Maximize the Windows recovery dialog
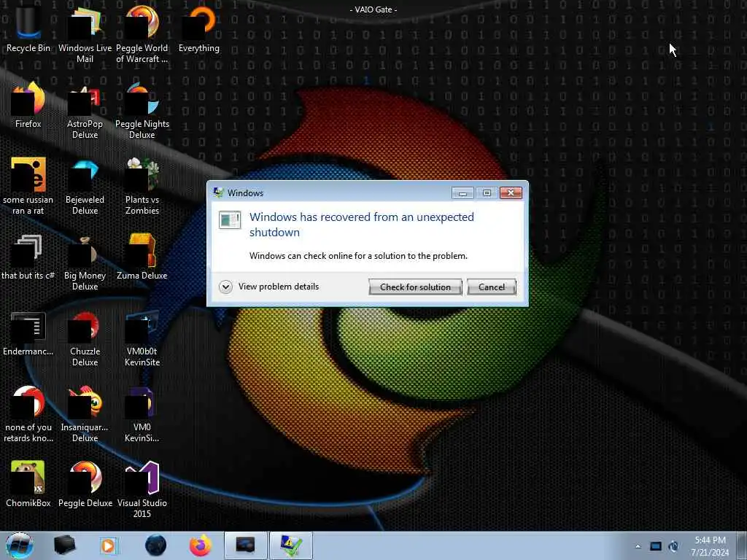747x560 pixels. (x=487, y=192)
